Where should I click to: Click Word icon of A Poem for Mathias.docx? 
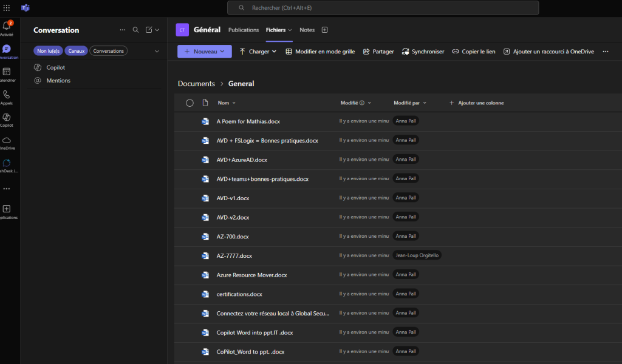click(x=205, y=121)
